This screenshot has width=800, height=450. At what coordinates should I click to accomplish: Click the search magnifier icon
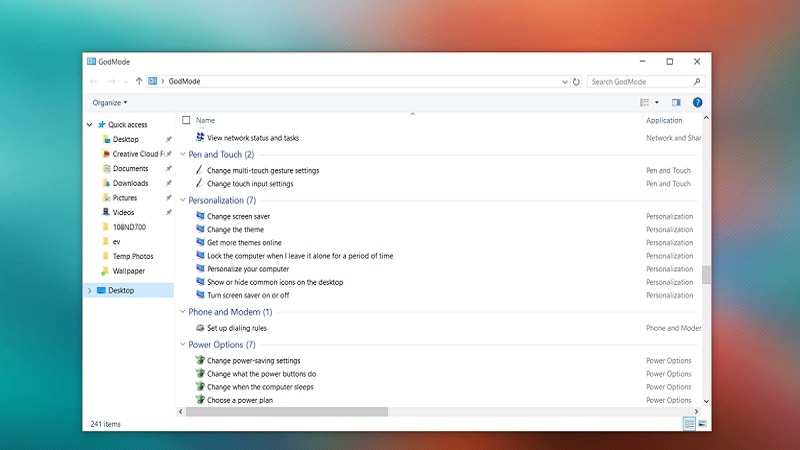(697, 82)
